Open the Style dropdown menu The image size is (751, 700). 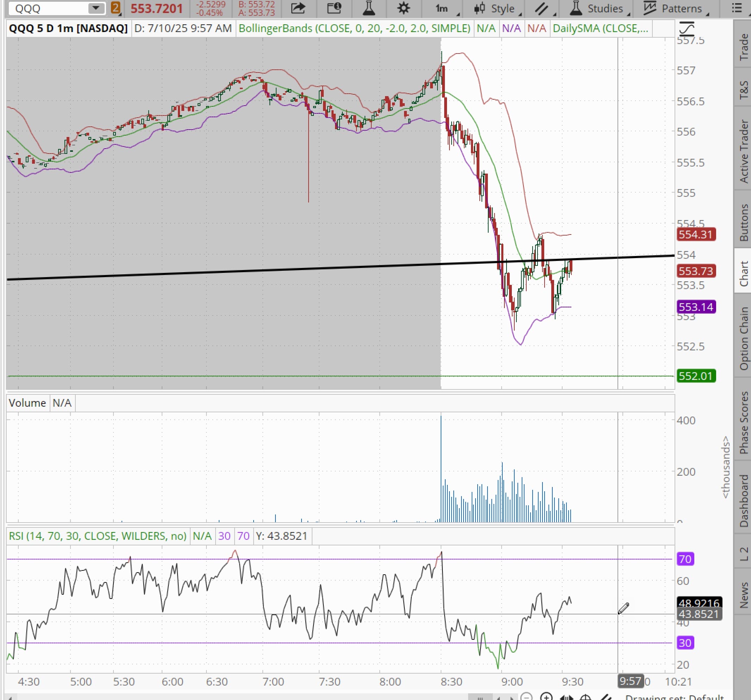click(x=498, y=8)
